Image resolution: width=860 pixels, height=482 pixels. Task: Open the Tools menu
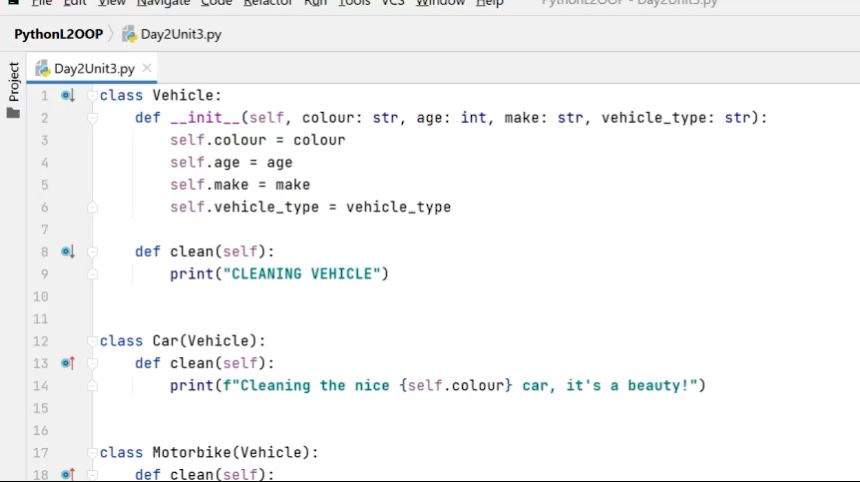(354, 3)
